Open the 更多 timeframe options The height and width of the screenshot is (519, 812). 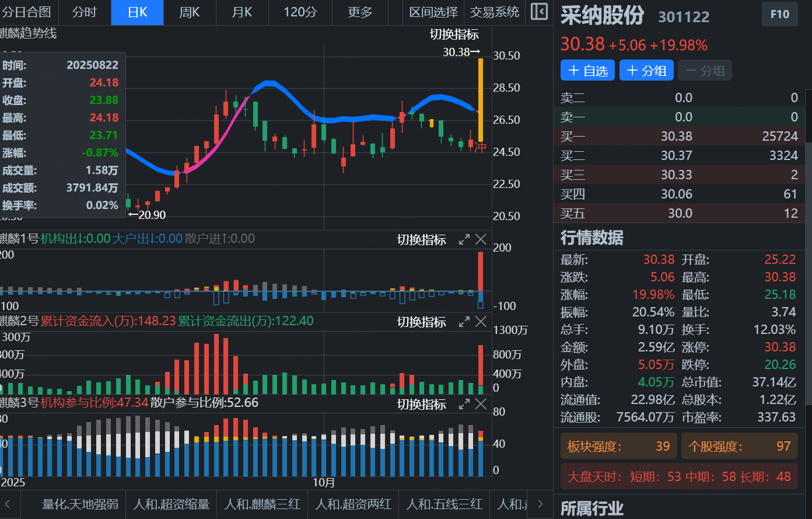[x=359, y=12]
